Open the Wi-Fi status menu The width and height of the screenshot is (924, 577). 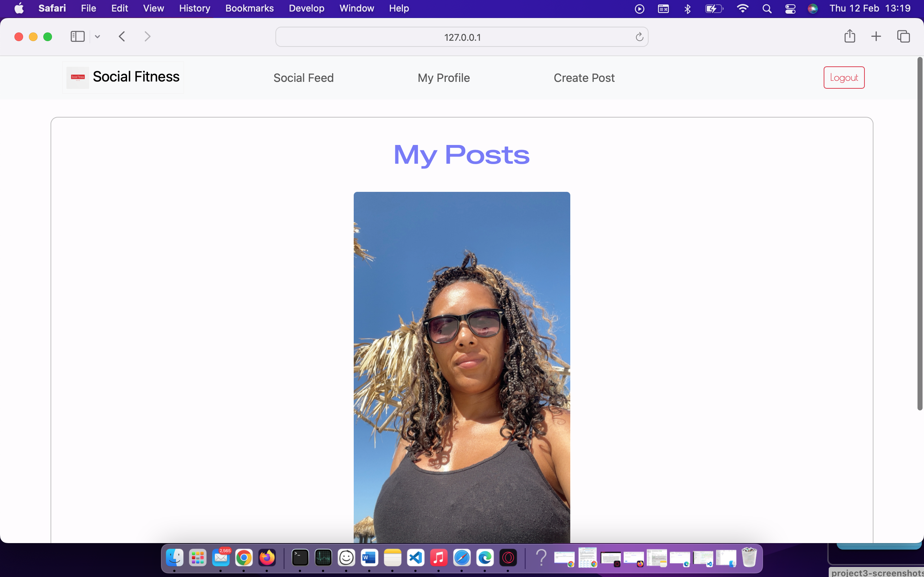tap(743, 8)
